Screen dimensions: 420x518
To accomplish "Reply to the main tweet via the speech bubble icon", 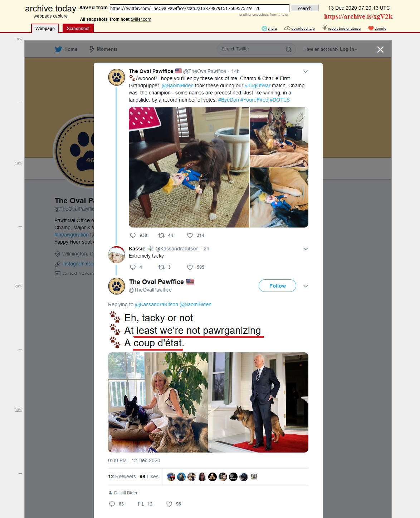I will (x=112, y=504).
